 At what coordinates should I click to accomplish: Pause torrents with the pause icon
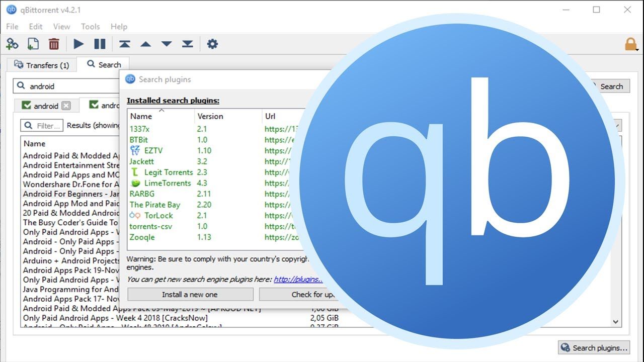100,44
